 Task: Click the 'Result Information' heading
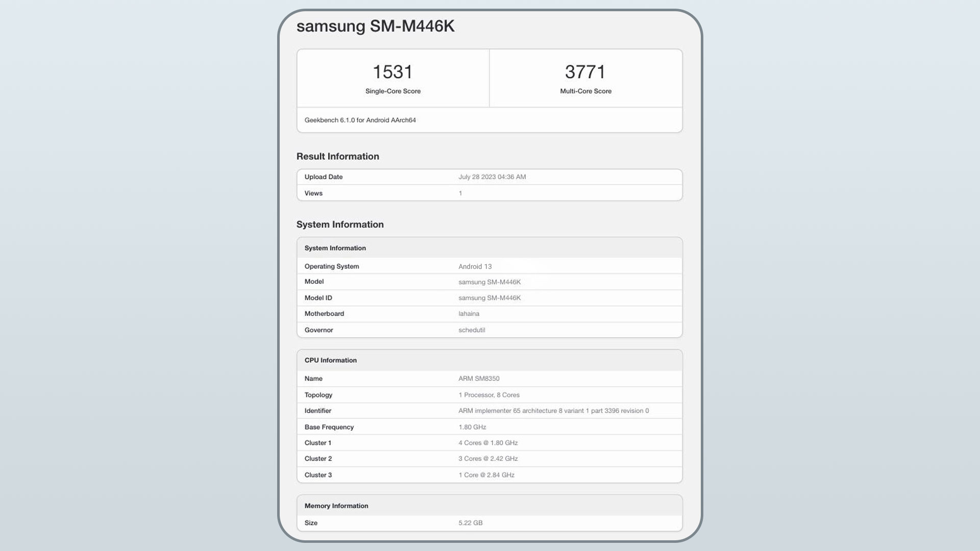coord(338,157)
